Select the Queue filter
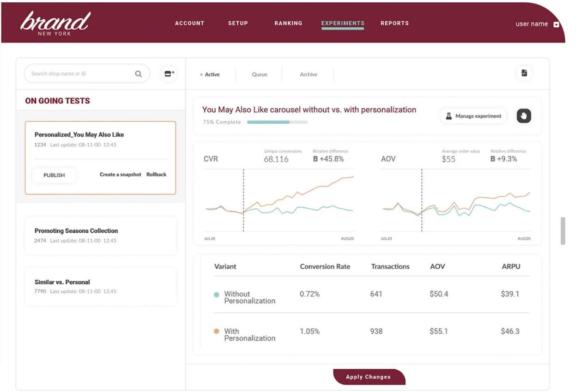581x392 pixels. click(259, 74)
